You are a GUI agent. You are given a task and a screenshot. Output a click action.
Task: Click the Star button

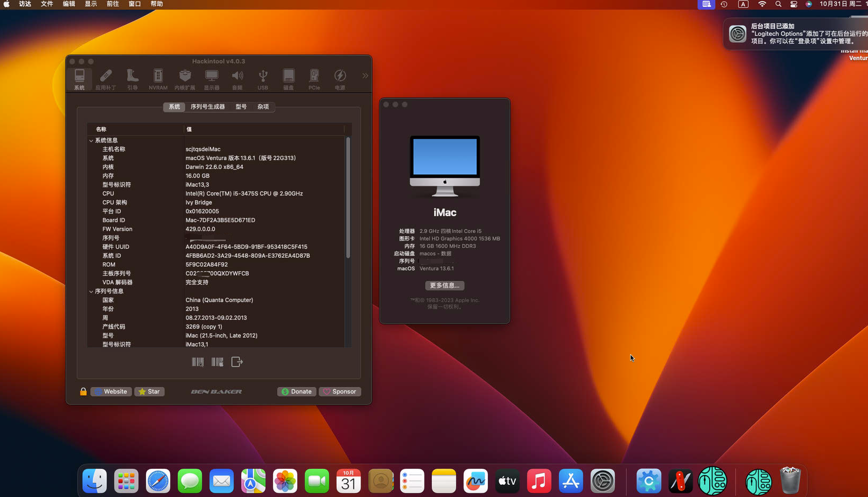tap(149, 392)
